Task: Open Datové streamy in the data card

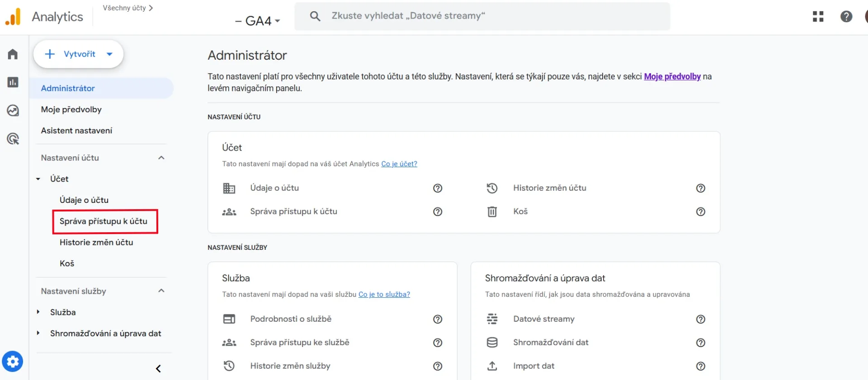Action: [544, 319]
